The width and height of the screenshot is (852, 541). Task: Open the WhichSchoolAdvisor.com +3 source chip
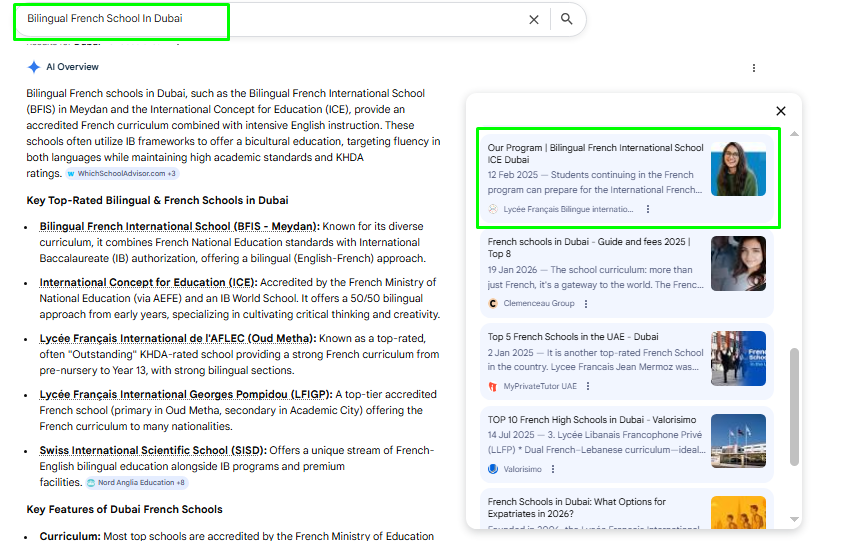pyautogui.click(x=122, y=174)
